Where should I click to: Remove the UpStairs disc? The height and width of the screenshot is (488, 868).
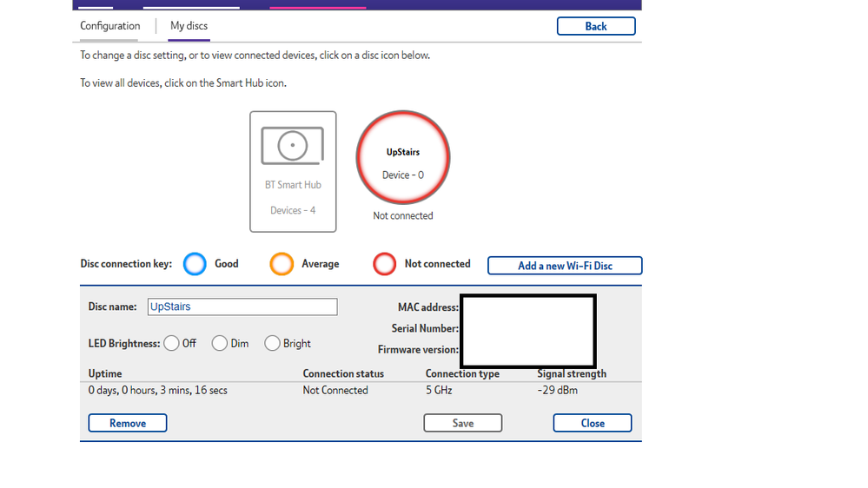(x=127, y=423)
